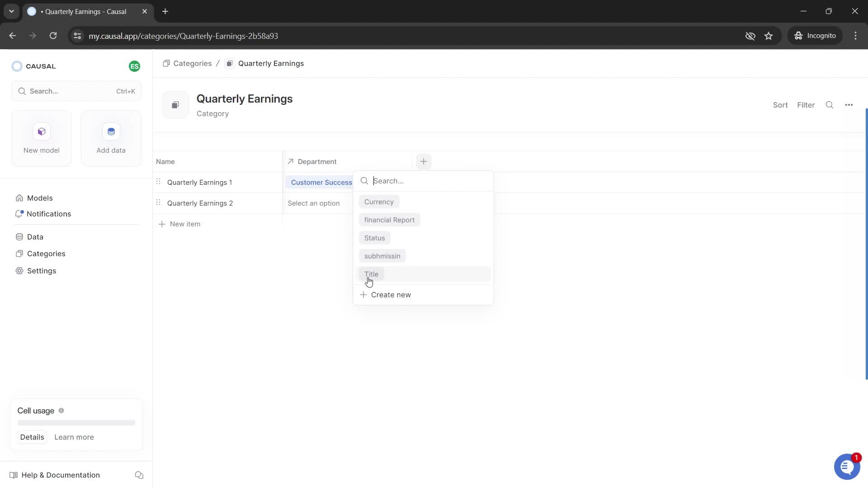Viewport: 868px width, 488px height.
Task: Click the table search magnifier icon
Action: coord(830,105)
